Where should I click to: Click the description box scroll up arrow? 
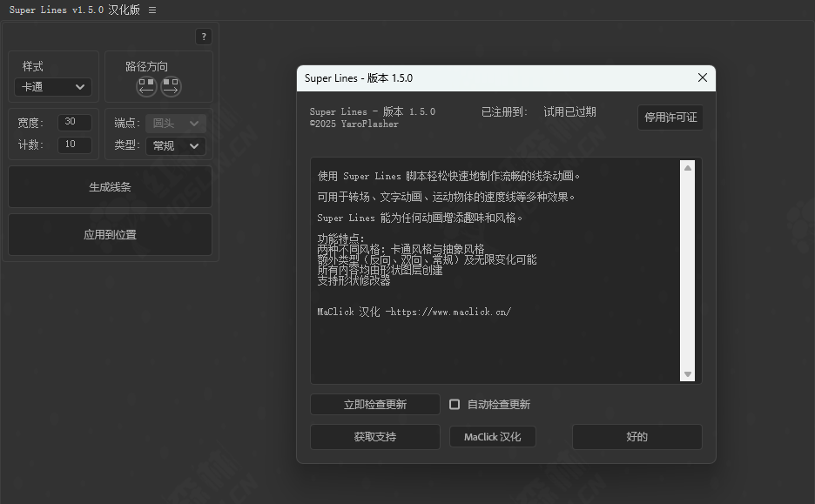[x=688, y=168]
